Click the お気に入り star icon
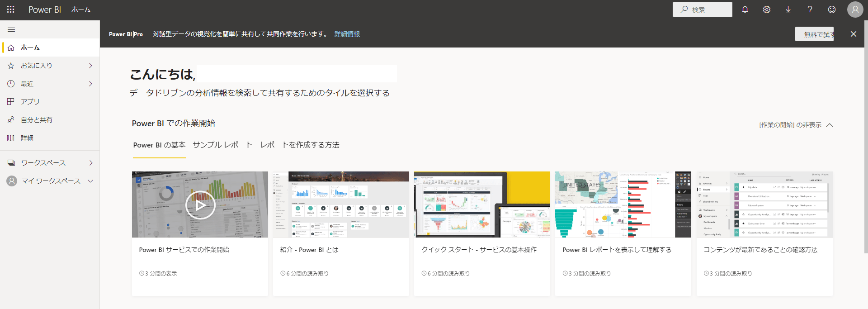Screen dimensions: 868x309 pos(11,66)
